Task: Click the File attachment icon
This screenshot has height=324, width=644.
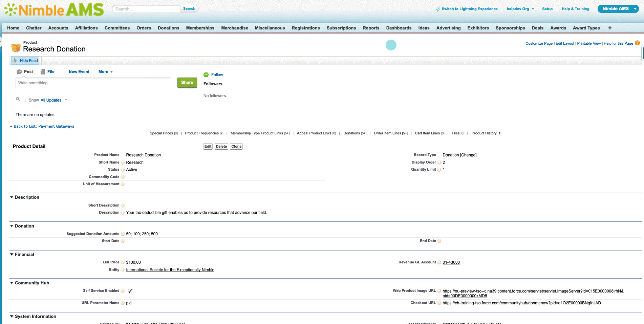Action: 43,72
